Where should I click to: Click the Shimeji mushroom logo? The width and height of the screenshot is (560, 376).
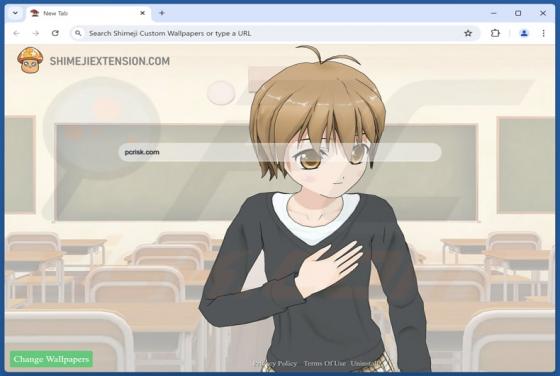(30, 60)
